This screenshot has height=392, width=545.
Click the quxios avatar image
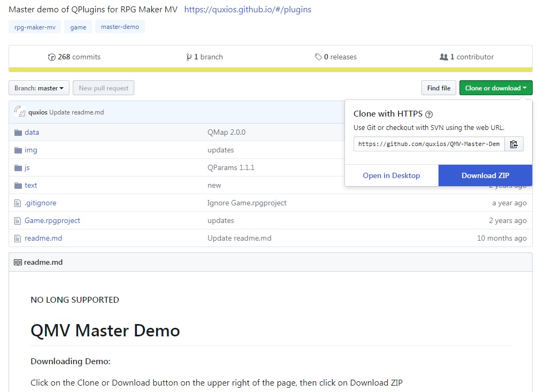(x=20, y=112)
